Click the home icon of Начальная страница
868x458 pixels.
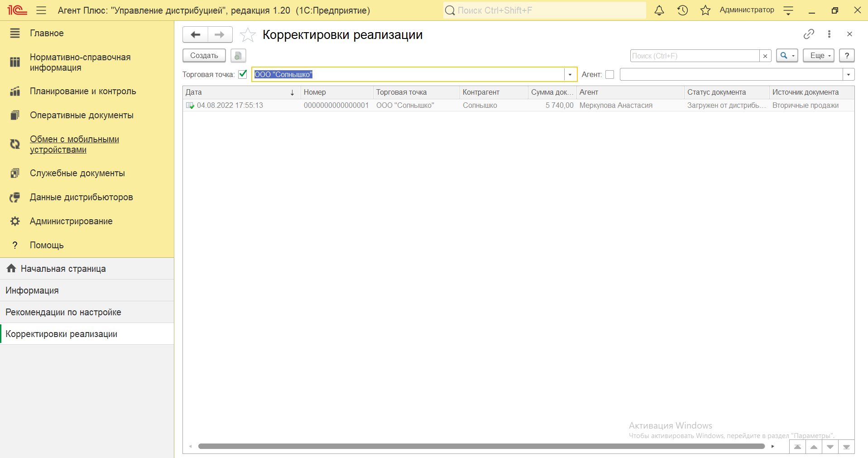[11, 268]
